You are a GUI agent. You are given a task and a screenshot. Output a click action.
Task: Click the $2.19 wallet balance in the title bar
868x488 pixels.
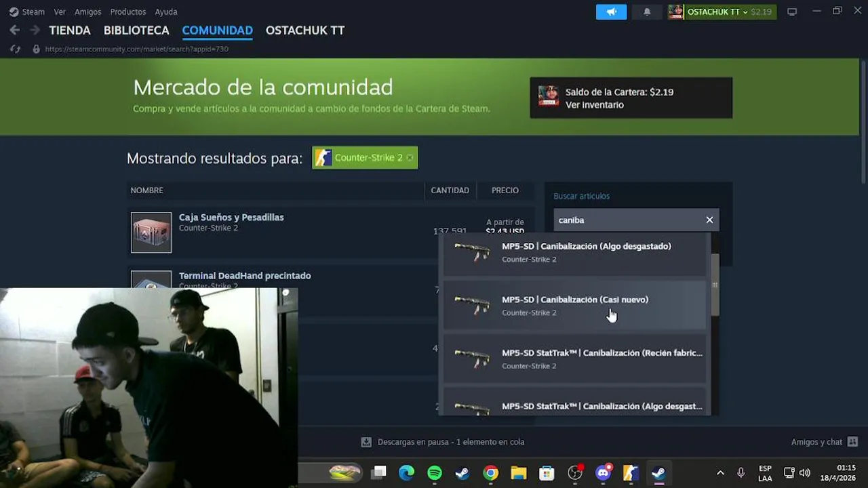761,12
